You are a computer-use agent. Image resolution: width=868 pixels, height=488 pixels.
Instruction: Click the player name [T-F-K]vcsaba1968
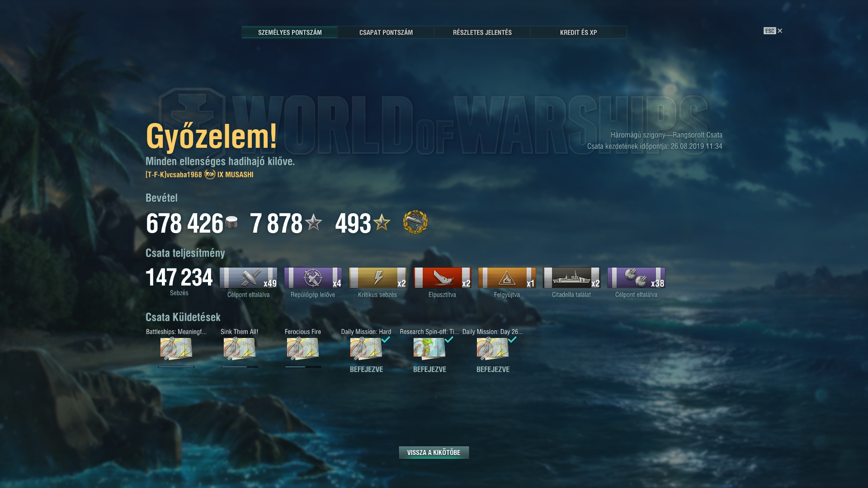174,174
